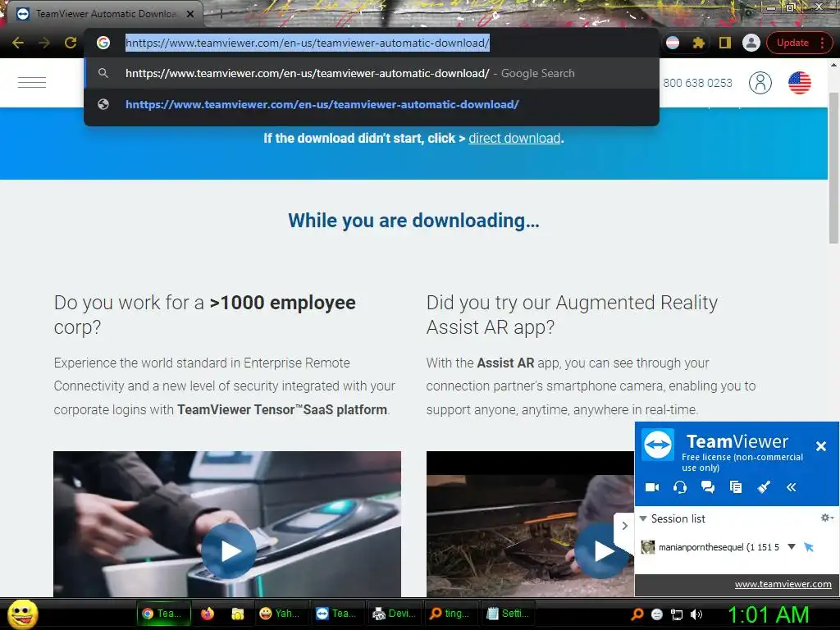Switch to the Setti... taskbar window
The image size is (840, 630).
[507, 614]
